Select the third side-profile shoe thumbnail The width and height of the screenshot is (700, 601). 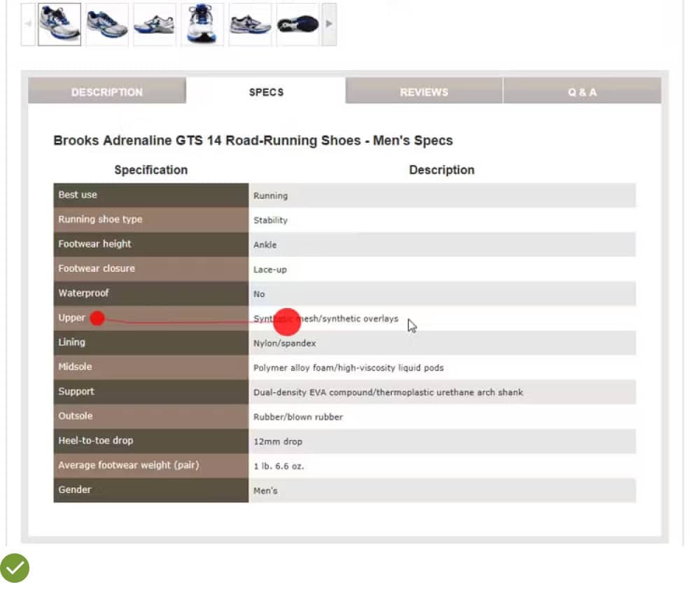[x=154, y=25]
